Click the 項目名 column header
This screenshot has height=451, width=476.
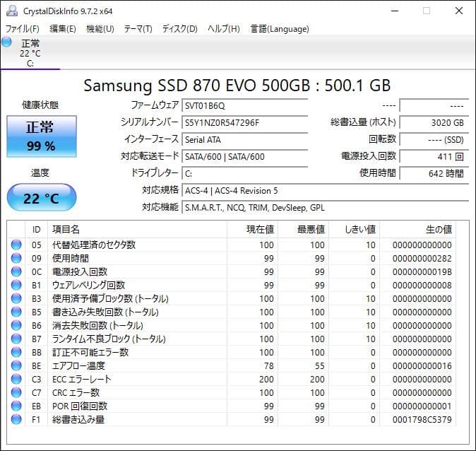pos(137,230)
